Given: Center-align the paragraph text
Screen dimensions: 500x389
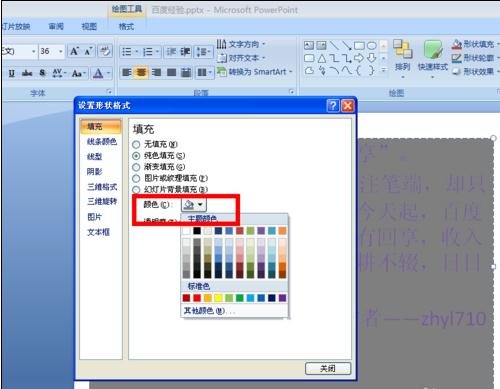Looking at the screenshot, I should [141, 72].
